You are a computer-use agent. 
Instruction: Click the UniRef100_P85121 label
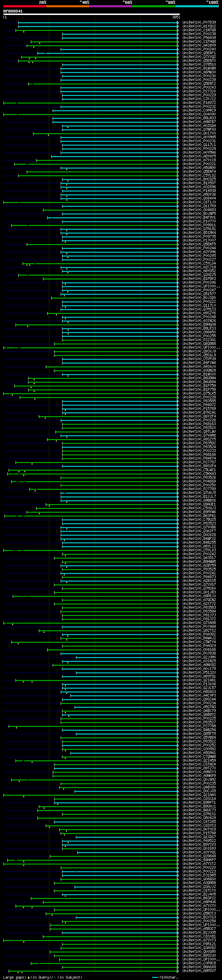click(199, 944)
